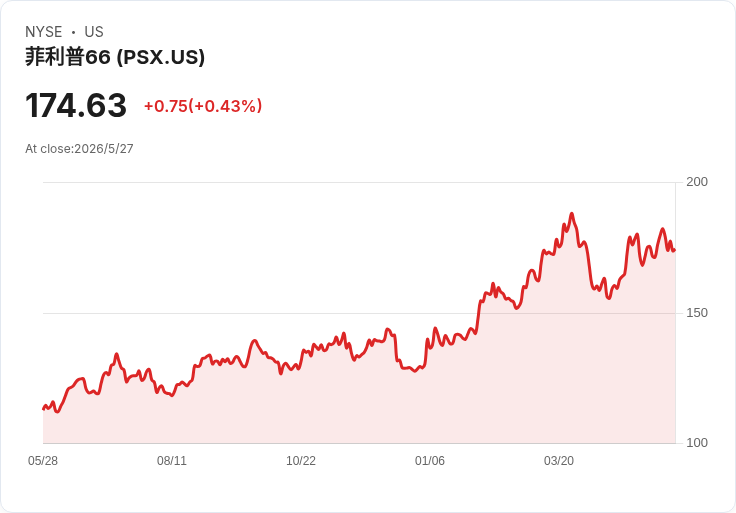Click the US market label
Viewport: 736px width, 513px height.
coord(94,32)
